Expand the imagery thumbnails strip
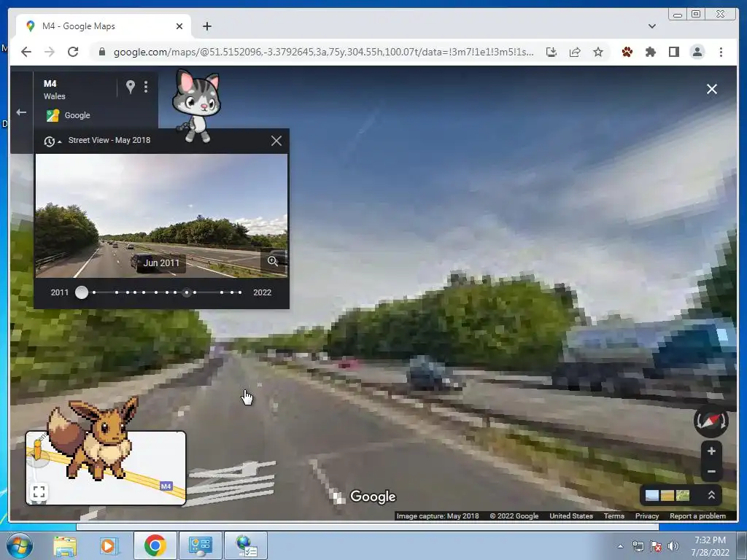Image resolution: width=747 pixels, height=560 pixels. [711, 495]
